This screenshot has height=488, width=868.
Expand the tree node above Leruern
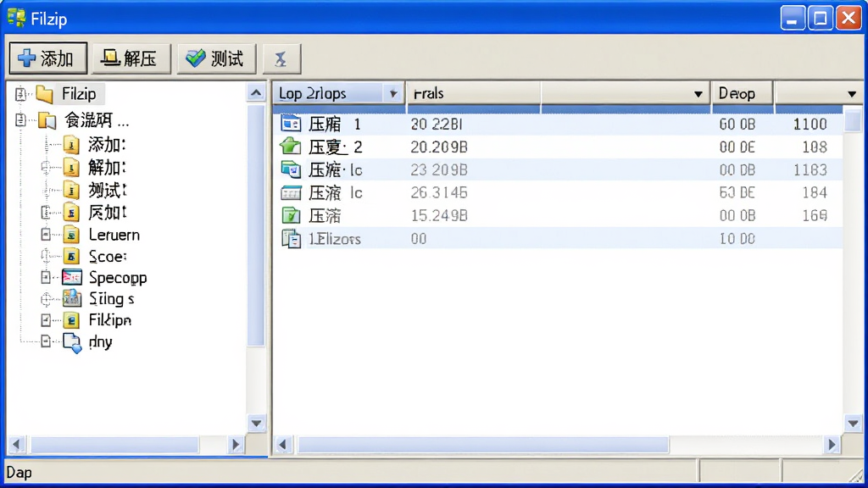(x=46, y=212)
